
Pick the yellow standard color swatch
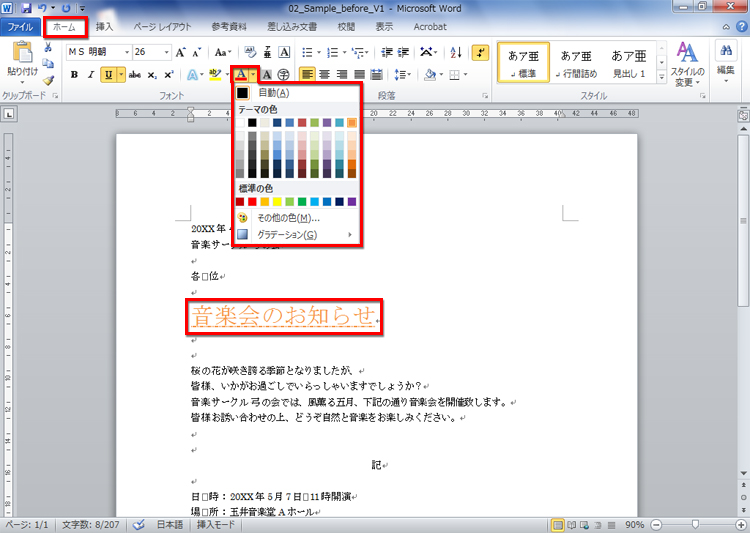277,202
